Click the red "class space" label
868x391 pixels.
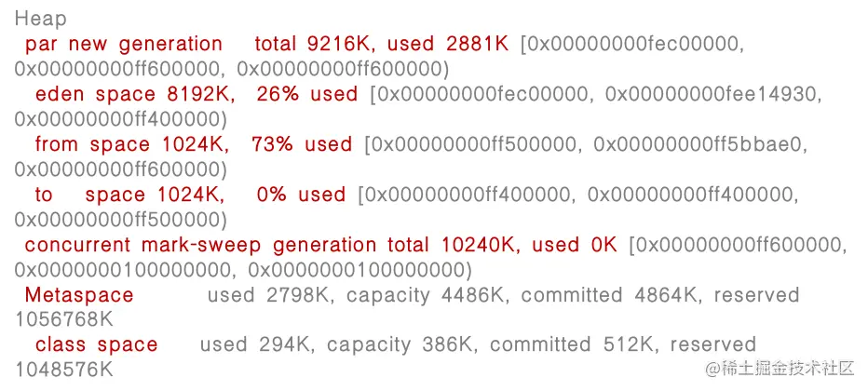(x=96, y=345)
